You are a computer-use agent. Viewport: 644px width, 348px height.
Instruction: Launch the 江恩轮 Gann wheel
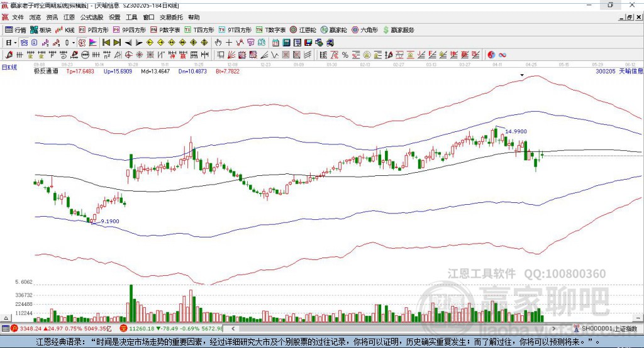pyautogui.click(x=303, y=30)
